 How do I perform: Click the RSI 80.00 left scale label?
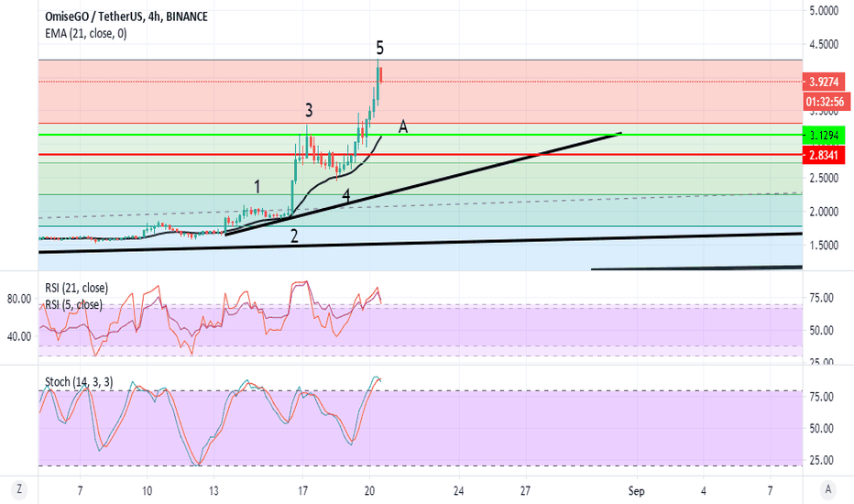(18, 299)
